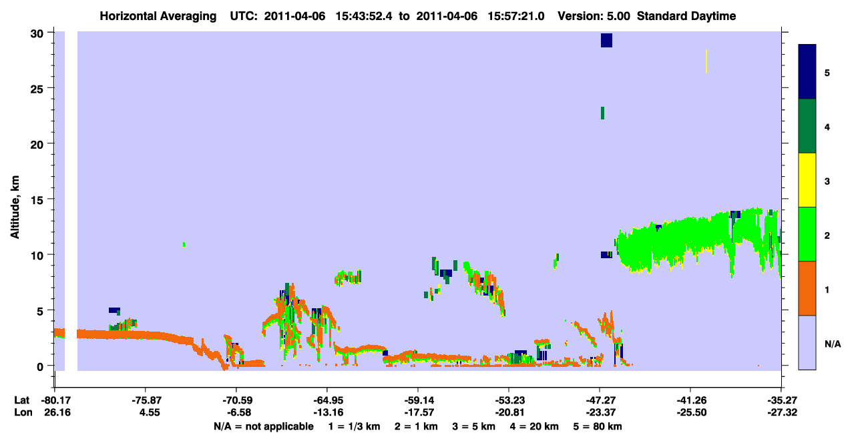868x445 pixels.
Task: Click the latitude value '-53.23'
Action: click(509, 400)
